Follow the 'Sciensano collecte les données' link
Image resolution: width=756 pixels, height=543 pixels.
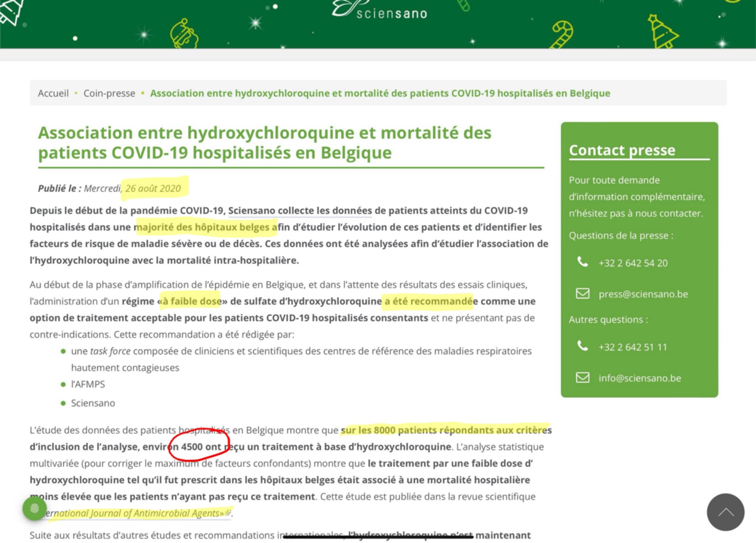[x=300, y=211]
